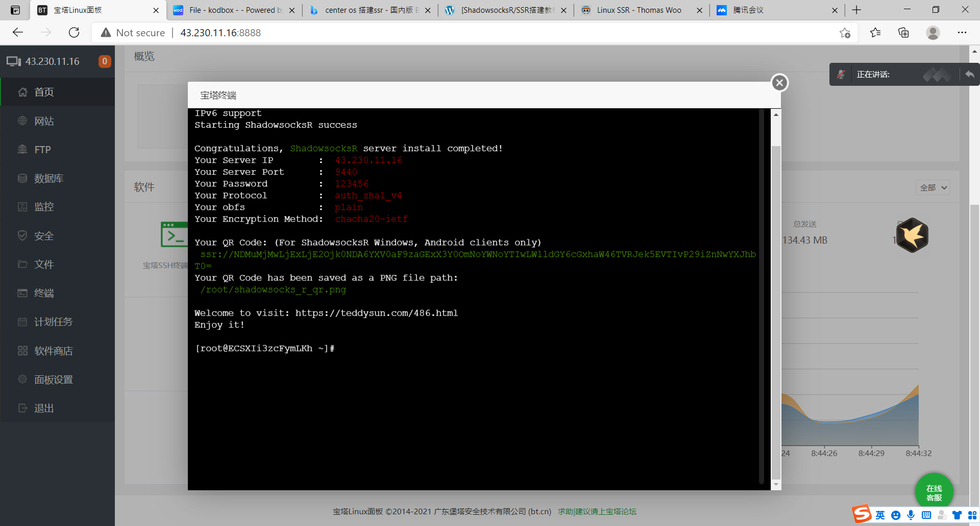Click the browser profile avatar
This screenshot has width=980, height=526.
[x=933, y=33]
